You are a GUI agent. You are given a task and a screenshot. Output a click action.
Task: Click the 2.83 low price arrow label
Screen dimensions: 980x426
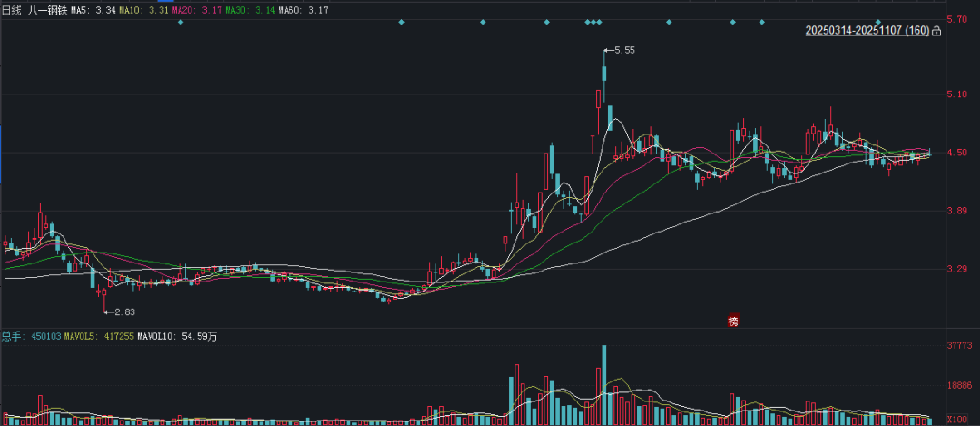(x=120, y=312)
